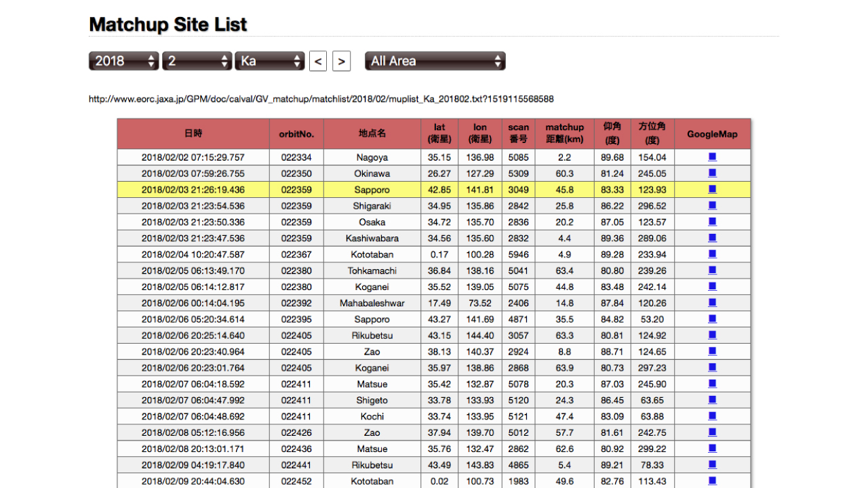This screenshot has width=868, height=488.
Task: Click timestamp 2018/02/03 21:26:19.436
Action: (x=193, y=190)
